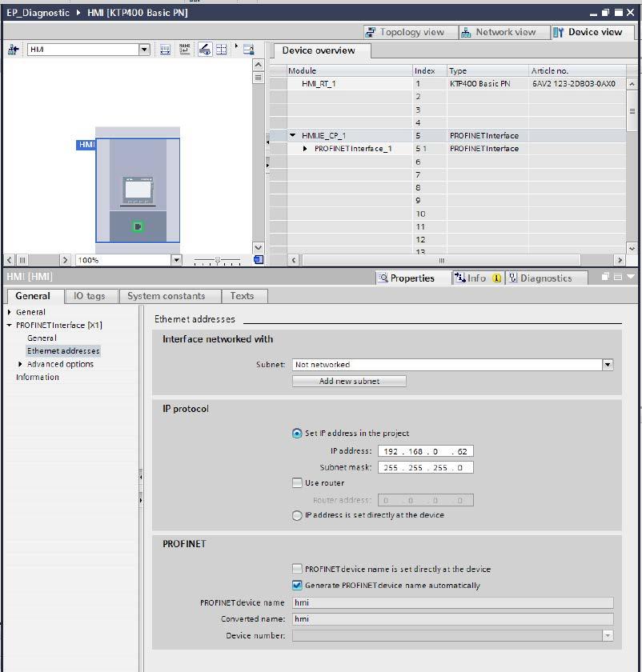
Task: Click the go-to-network-view icon beside device selector
Action: [x=14, y=50]
